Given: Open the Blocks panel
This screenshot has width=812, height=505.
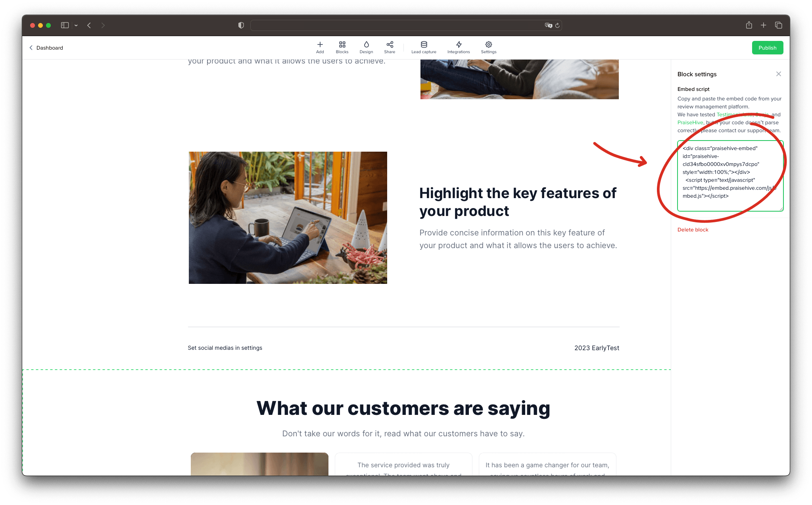Looking at the screenshot, I should click(342, 47).
